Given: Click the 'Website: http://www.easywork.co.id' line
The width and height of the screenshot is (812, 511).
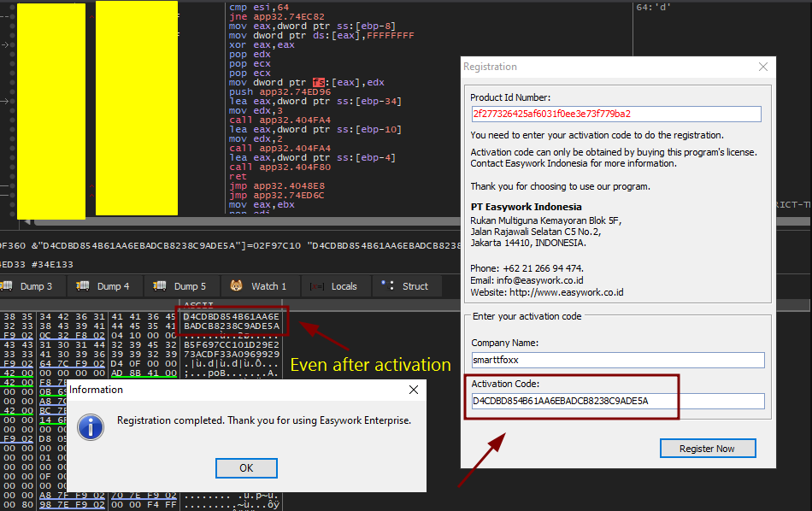Looking at the screenshot, I should [547, 292].
